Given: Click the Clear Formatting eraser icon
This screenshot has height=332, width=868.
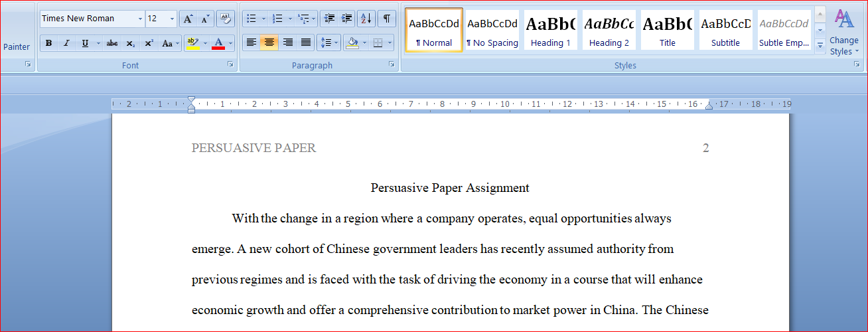Looking at the screenshot, I should [x=226, y=19].
